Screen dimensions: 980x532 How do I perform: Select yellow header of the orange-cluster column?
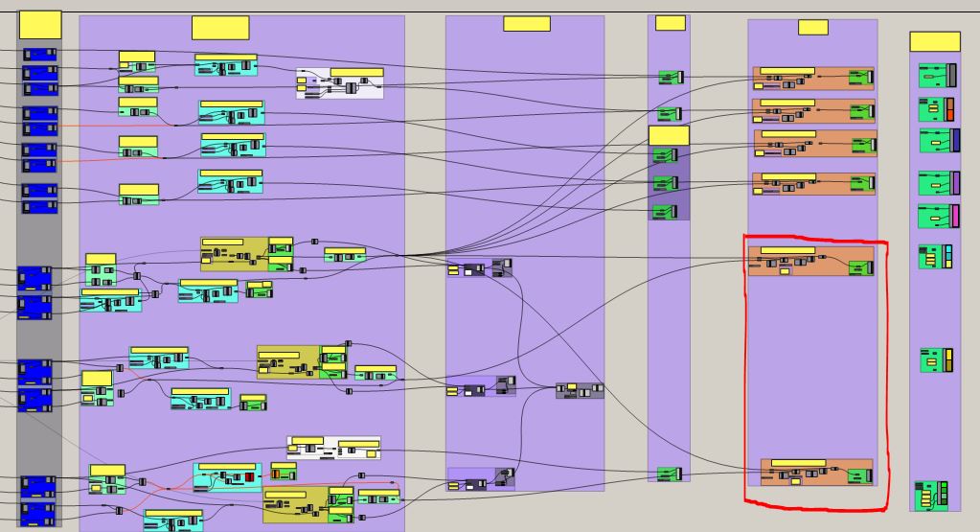point(813,27)
